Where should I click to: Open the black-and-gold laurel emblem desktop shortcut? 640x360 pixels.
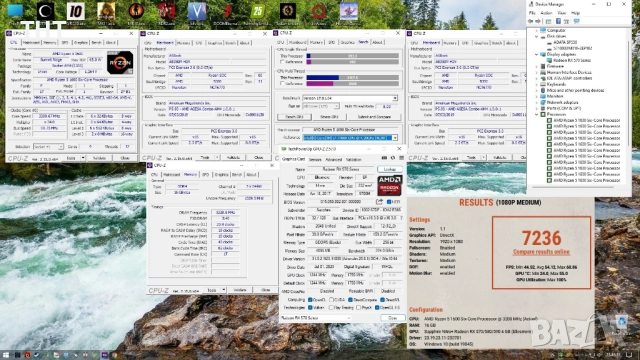288,11
